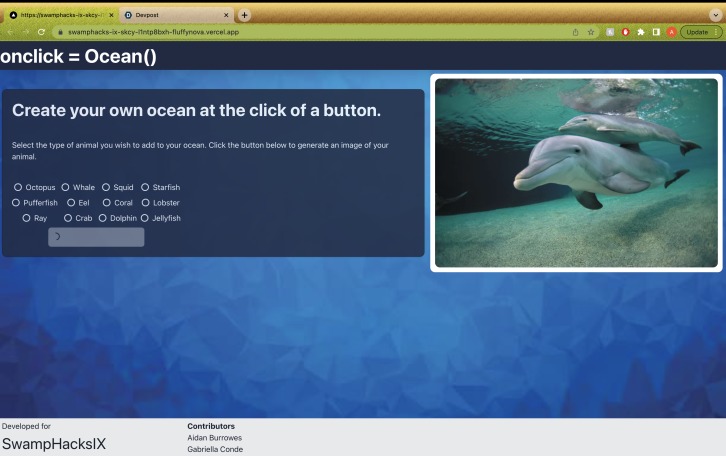The height and width of the screenshot is (456, 726).
Task: Close the swamphacks tab
Action: click(111, 15)
